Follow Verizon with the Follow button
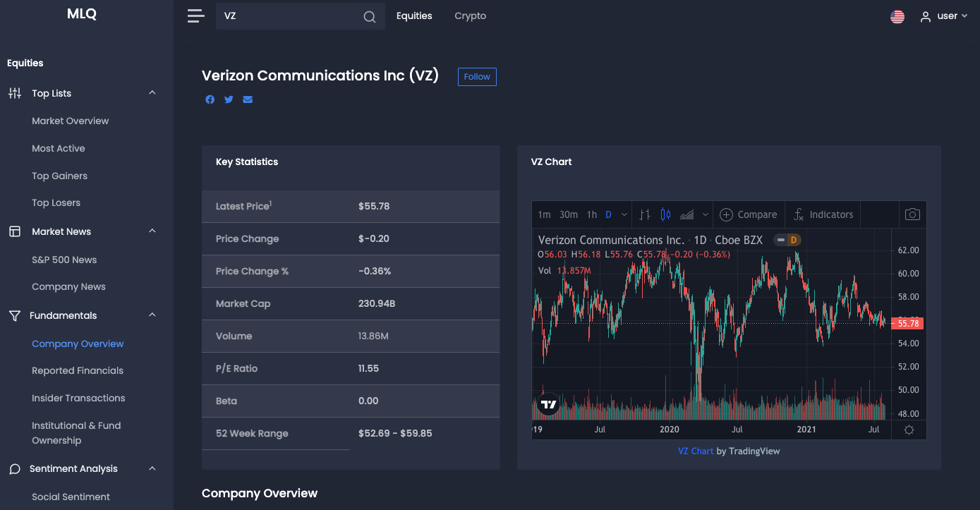The width and height of the screenshot is (980, 510). (x=477, y=77)
